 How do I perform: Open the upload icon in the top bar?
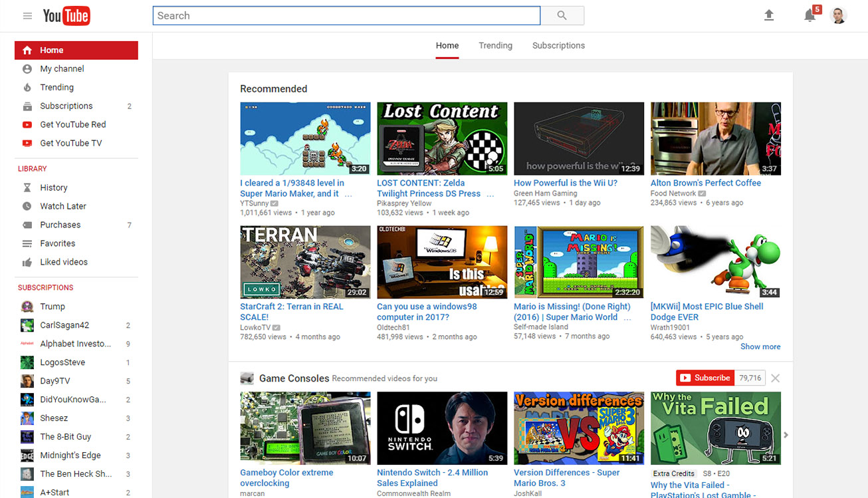(769, 15)
